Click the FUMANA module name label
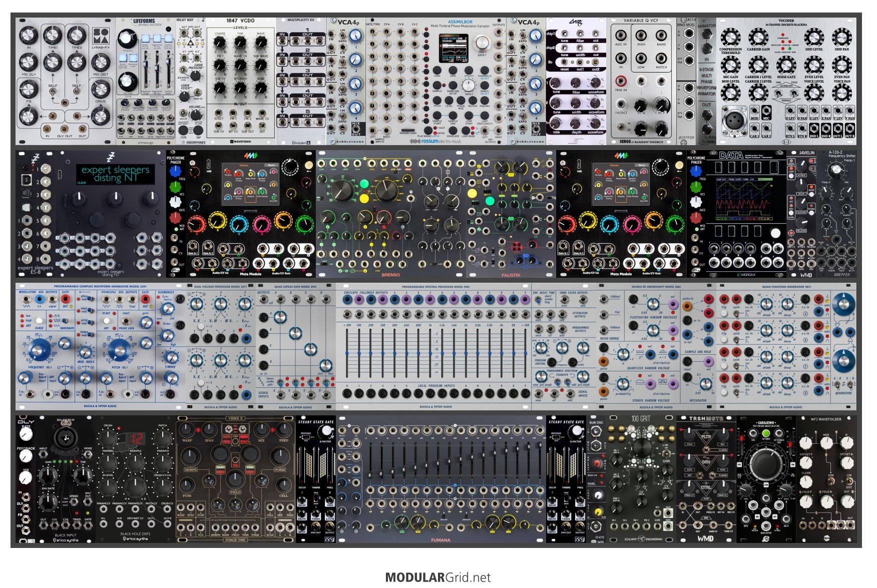 click(x=441, y=540)
